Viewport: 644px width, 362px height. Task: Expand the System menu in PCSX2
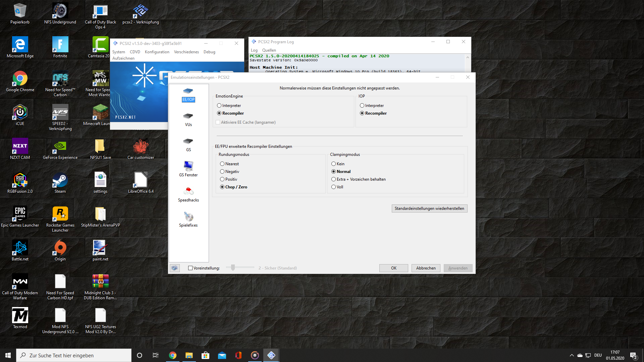coord(118,52)
